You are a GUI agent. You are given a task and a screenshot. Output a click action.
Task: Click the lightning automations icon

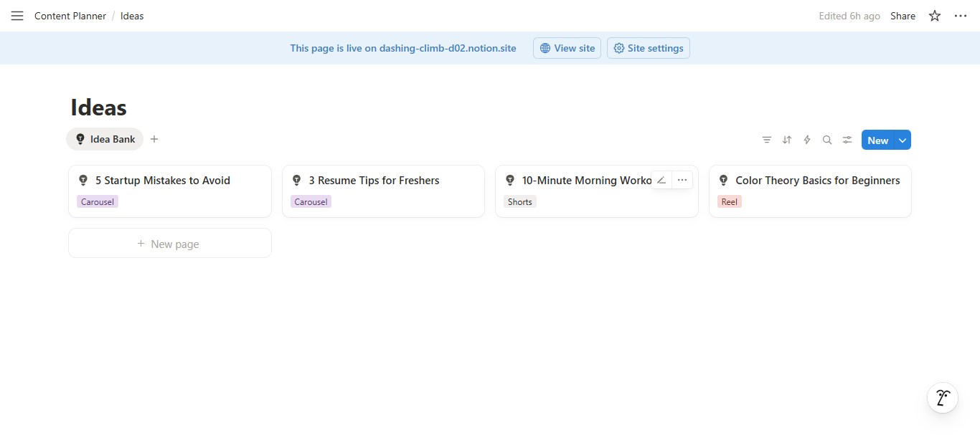point(807,140)
